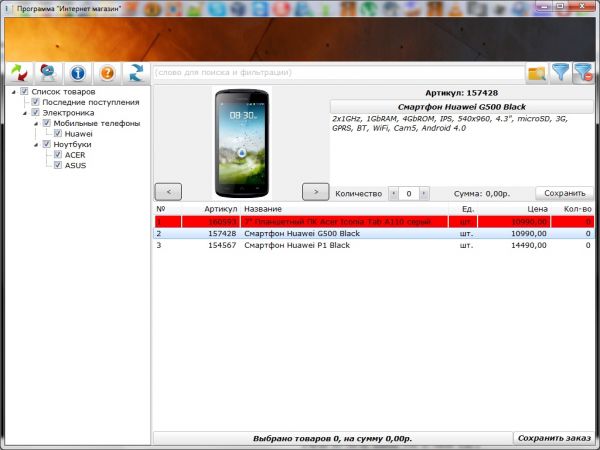Click article cell 157428 in the table
The width and height of the screenshot is (600, 450).
click(x=222, y=233)
